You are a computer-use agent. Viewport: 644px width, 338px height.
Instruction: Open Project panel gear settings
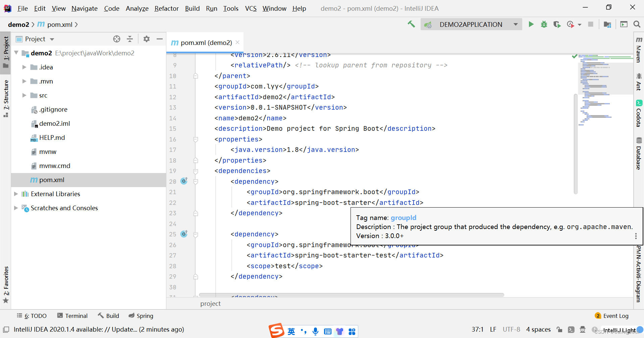click(147, 39)
